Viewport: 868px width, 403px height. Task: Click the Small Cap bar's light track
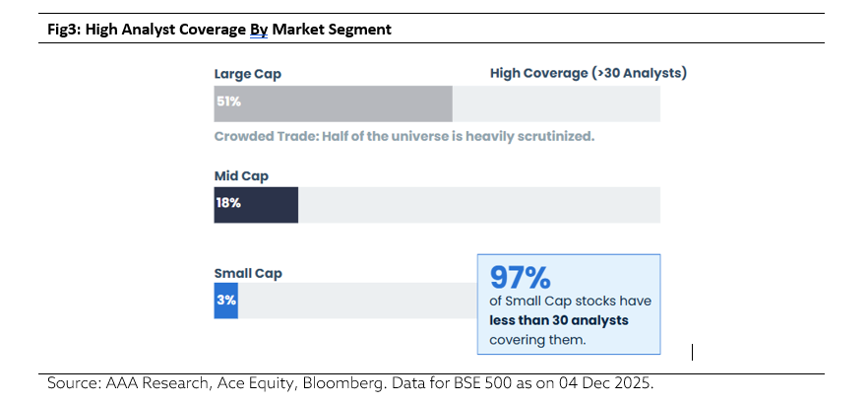pos(354,301)
